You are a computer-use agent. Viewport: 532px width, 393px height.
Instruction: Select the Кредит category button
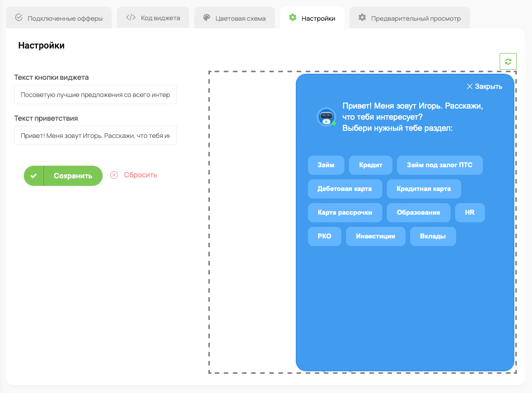tap(371, 165)
